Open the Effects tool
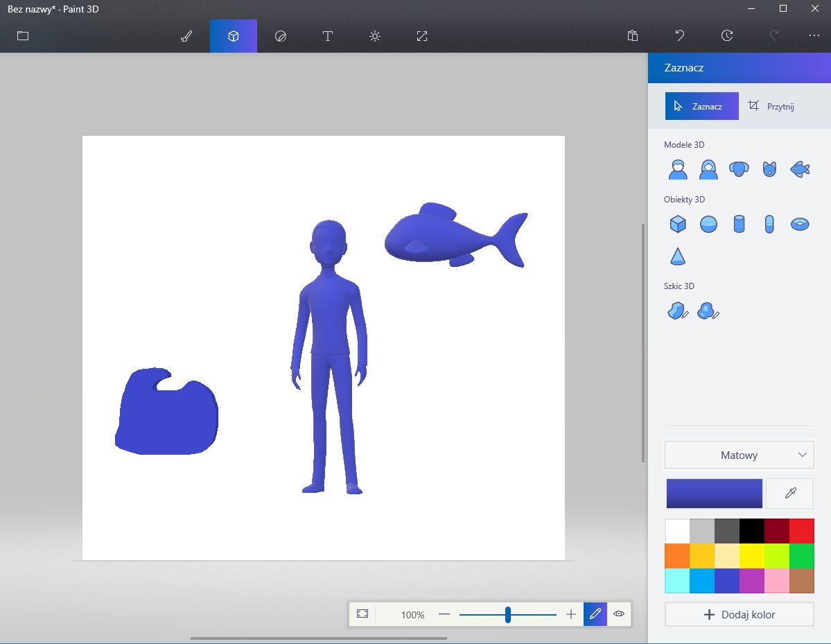 point(375,36)
